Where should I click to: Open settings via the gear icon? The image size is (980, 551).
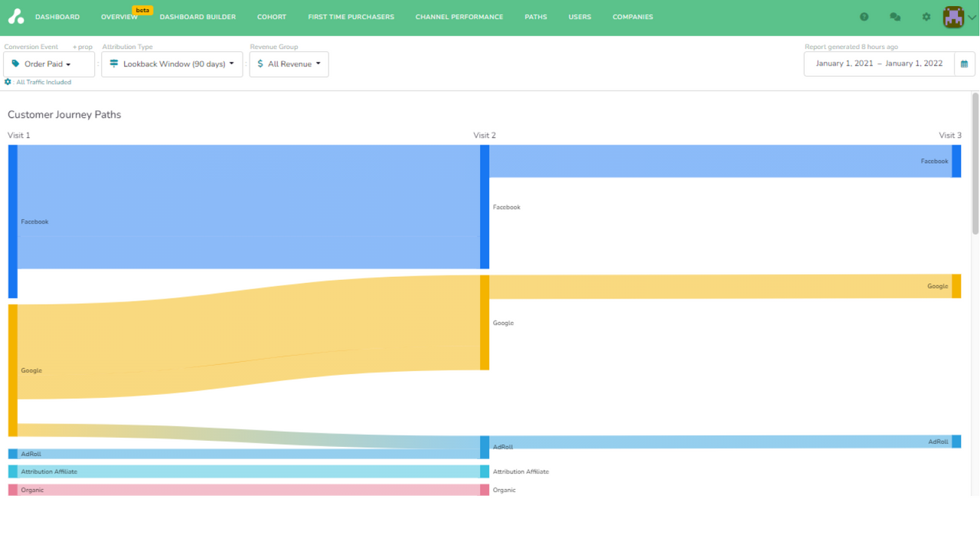[926, 16]
